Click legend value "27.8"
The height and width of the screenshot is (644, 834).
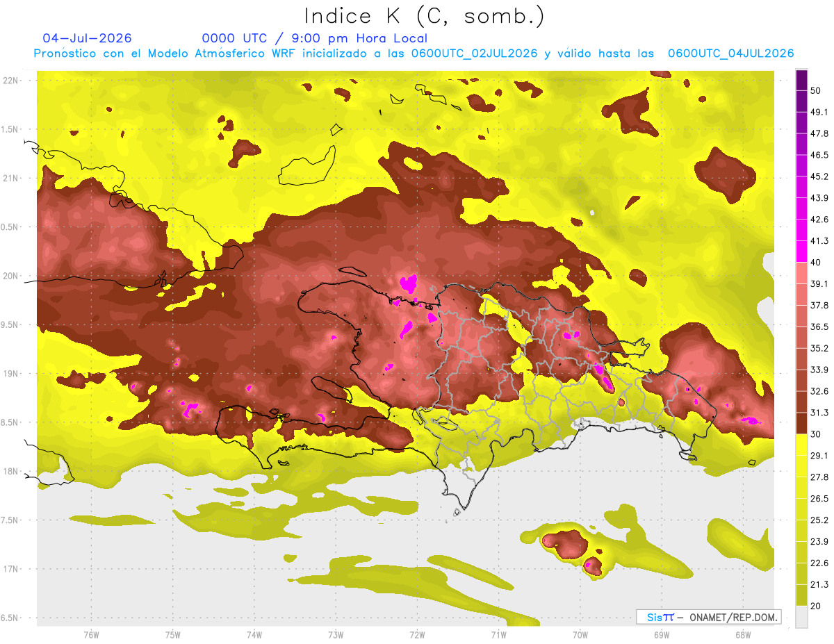click(x=819, y=477)
